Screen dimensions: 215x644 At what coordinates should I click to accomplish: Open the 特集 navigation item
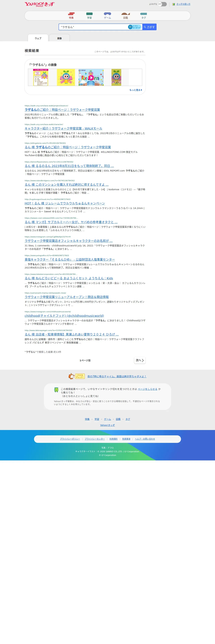[x=71, y=16]
